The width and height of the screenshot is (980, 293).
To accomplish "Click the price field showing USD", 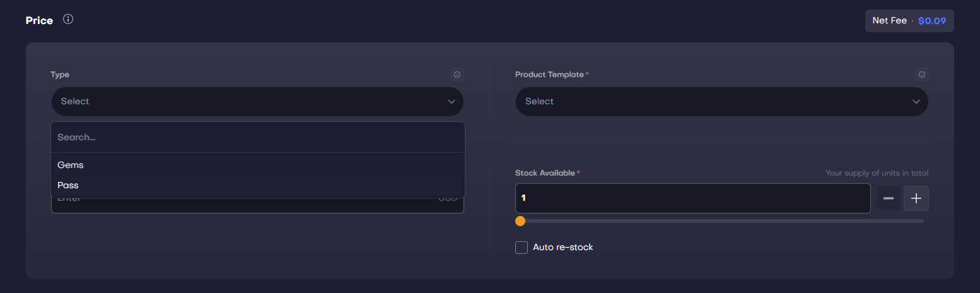I will (252, 206).
